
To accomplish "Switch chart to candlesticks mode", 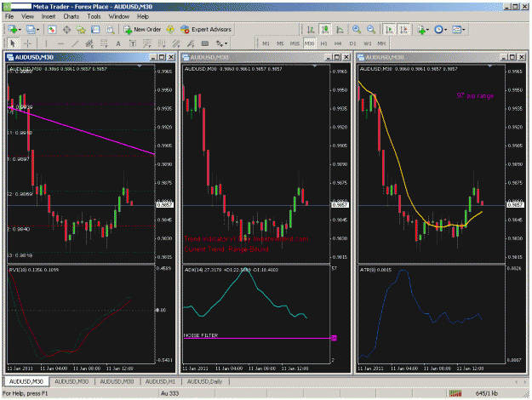I will tap(325, 30).
